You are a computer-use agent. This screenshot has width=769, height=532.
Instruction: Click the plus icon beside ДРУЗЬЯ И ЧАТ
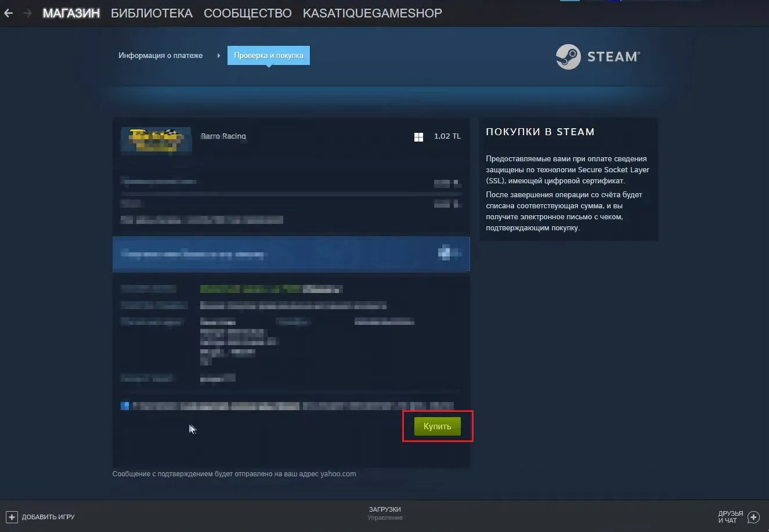pos(753,517)
